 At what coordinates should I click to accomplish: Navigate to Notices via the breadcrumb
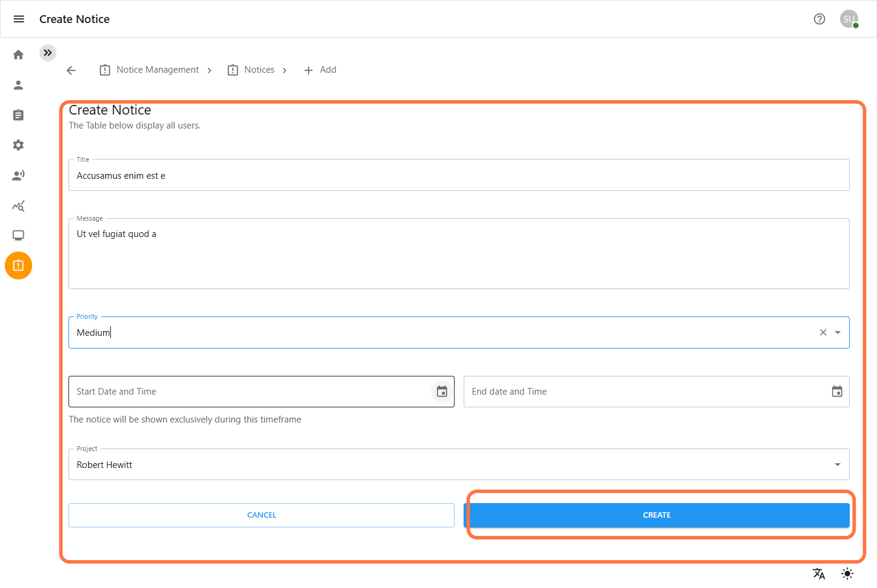[x=259, y=69]
